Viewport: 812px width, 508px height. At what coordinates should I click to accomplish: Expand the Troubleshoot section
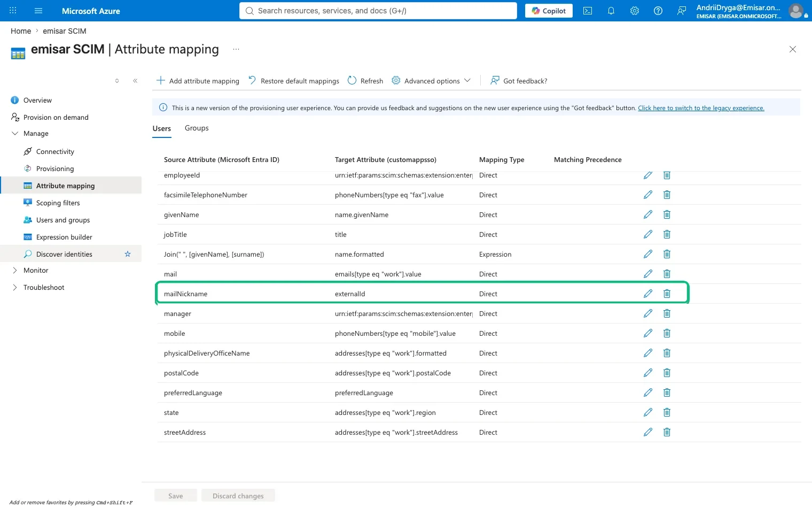click(x=15, y=288)
